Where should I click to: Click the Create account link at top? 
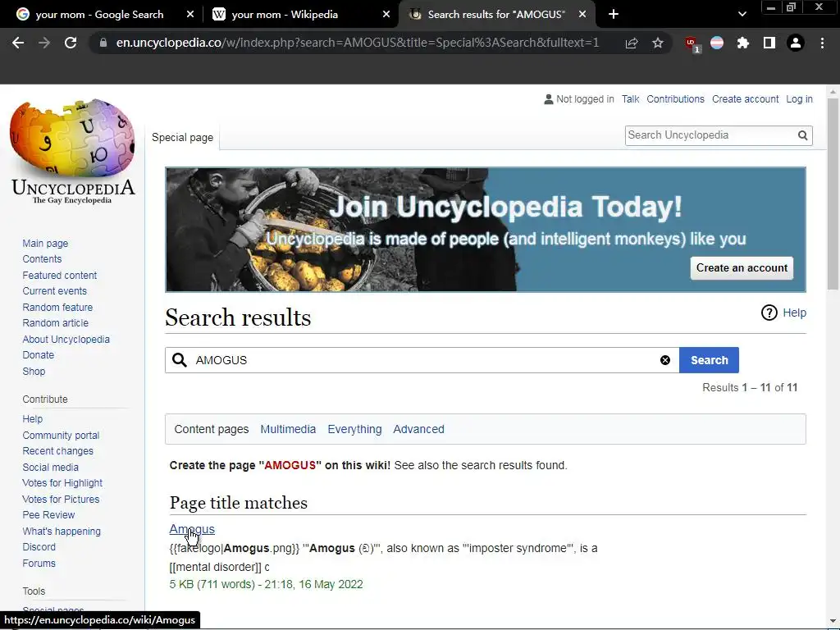click(x=745, y=99)
